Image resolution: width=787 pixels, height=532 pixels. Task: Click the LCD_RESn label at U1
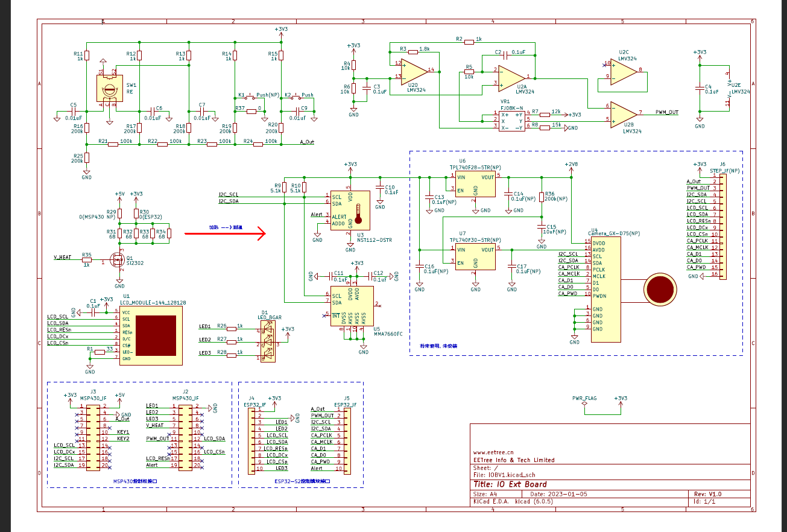pos(59,330)
